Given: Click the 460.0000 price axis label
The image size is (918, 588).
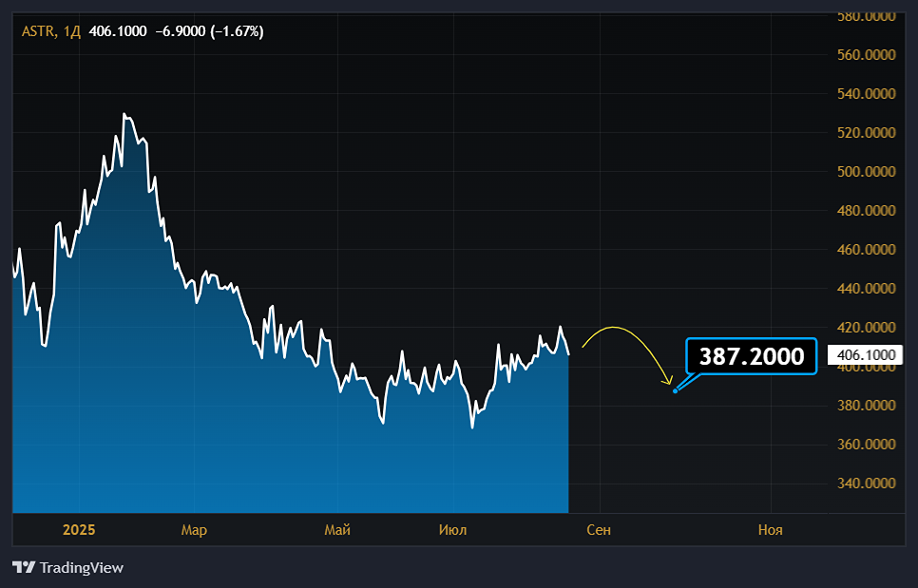Looking at the screenshot, I should [x=866, y=250].
